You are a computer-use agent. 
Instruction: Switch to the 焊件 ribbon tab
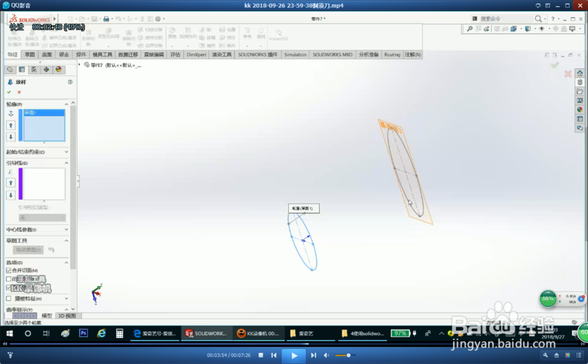[81, 55]
